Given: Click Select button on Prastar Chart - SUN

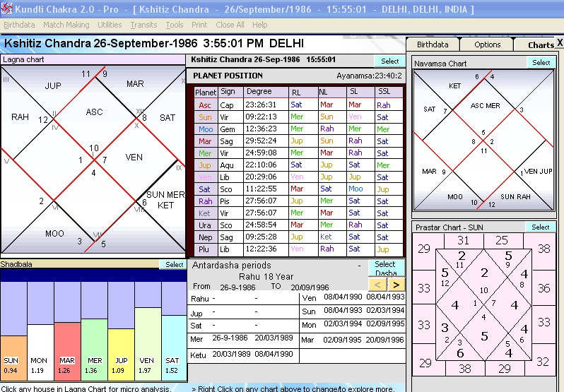Looking at the screenshot, I should tap(541, 227).
